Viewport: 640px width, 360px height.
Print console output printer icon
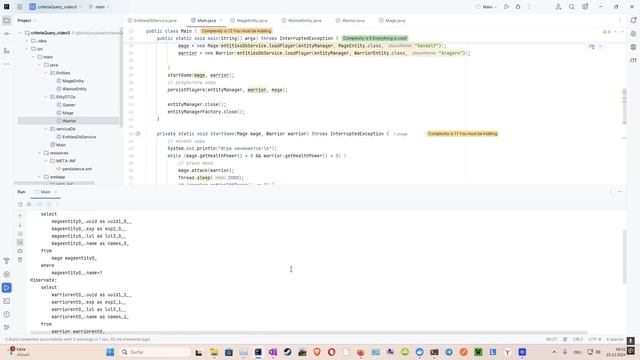click(x=20, y=251)
